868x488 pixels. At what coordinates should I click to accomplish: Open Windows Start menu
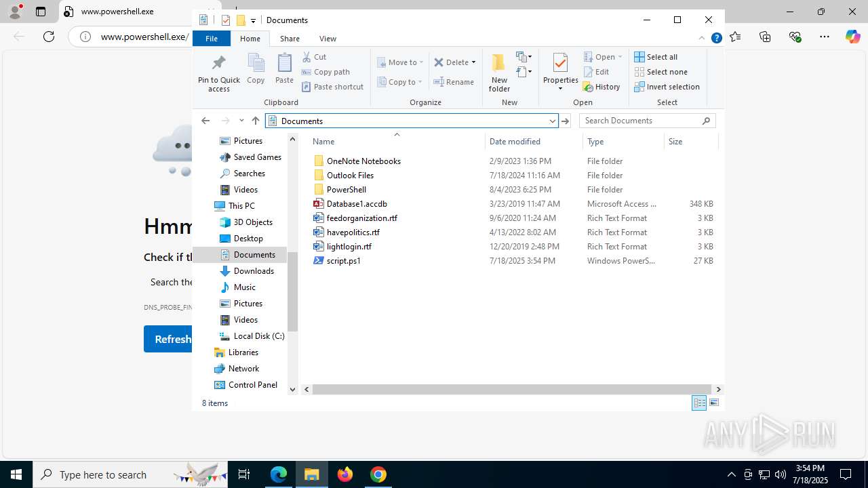pyautogui.click(x=16, y=474)
